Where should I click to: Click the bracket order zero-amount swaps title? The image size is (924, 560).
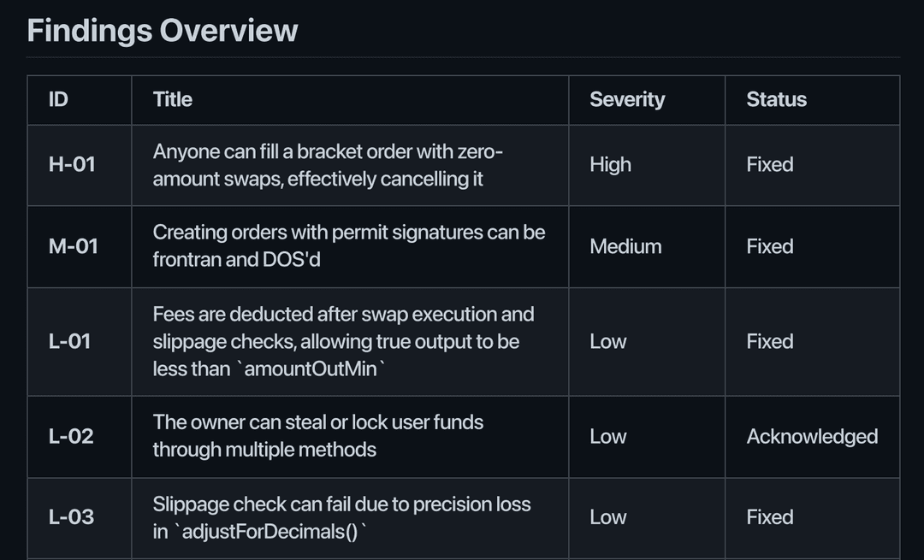tap(328, 165)
